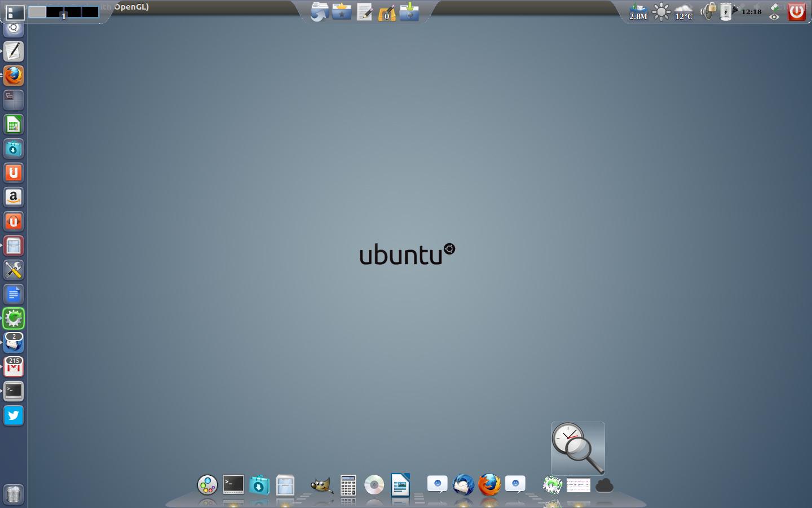Open Firefox from the left launcher
This screenshot has width=812, height=508.
point(14,76)
